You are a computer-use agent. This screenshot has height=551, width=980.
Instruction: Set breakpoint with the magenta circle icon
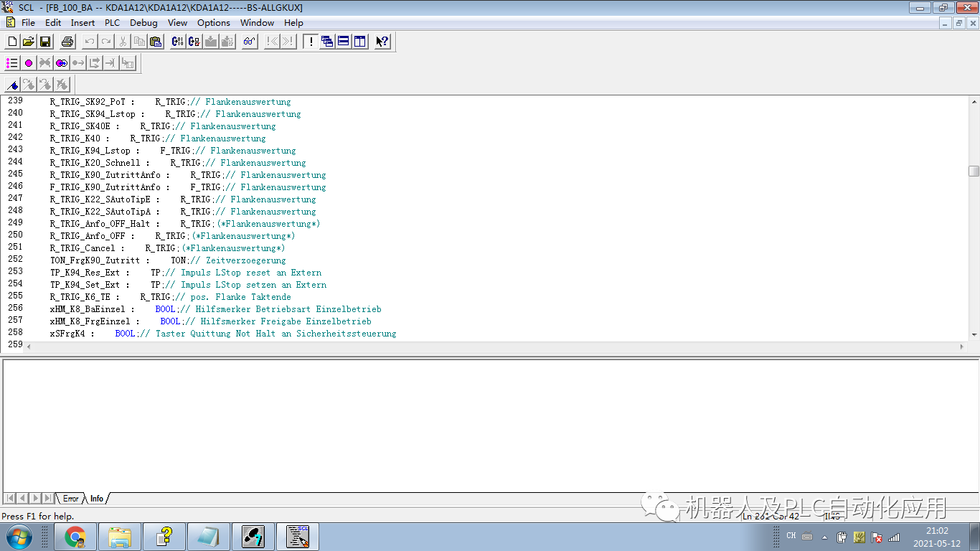coord(29,63)
